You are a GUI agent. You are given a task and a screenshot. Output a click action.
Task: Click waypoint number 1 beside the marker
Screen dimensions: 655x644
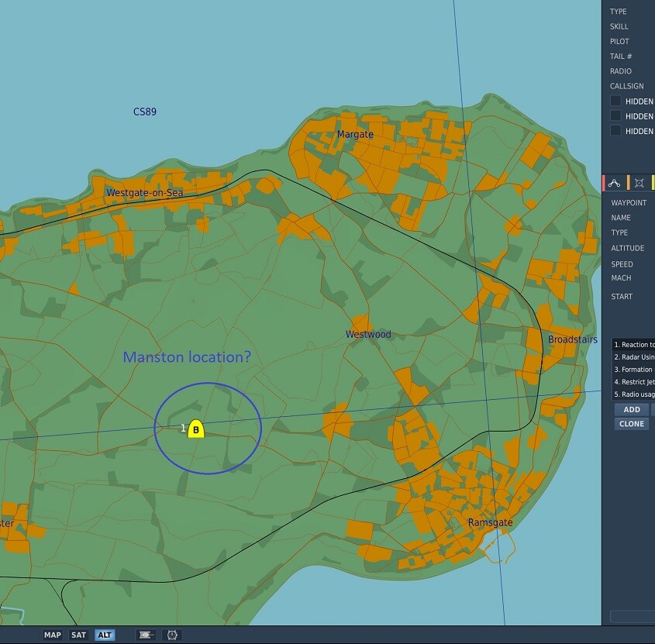pyautogui.click(x=183, y=428)
